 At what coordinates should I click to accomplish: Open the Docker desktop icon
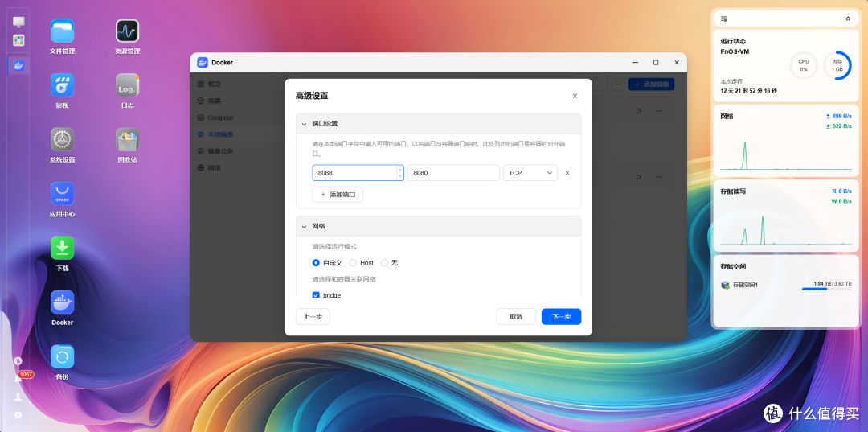pyautogui.click(x=62, y=302)
